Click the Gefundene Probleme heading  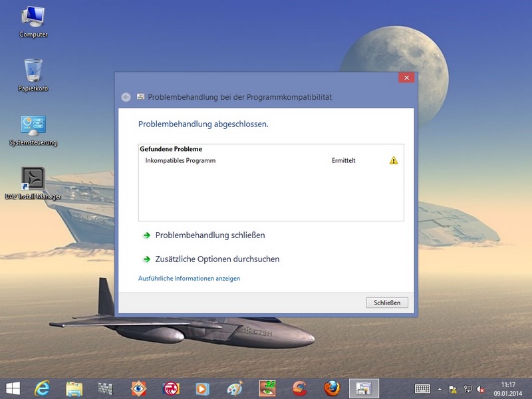point(171,149)
